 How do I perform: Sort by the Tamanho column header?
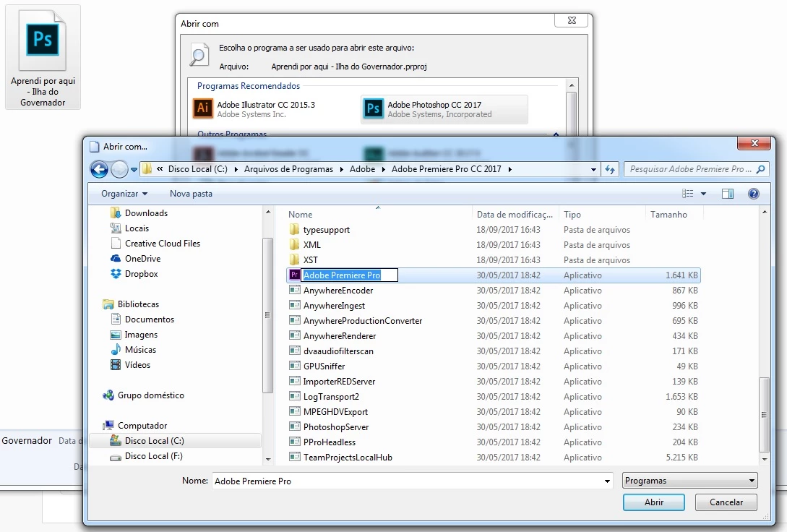(674, 214)
